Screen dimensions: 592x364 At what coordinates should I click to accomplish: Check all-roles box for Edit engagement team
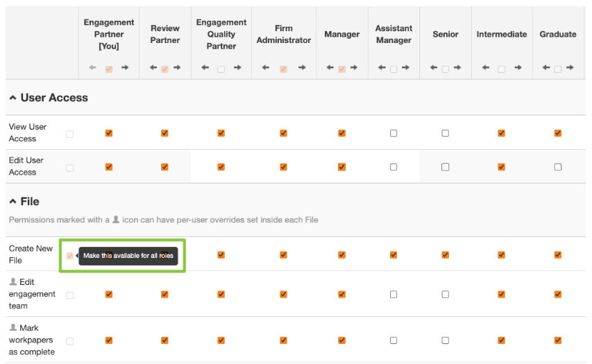click(69, 295)
